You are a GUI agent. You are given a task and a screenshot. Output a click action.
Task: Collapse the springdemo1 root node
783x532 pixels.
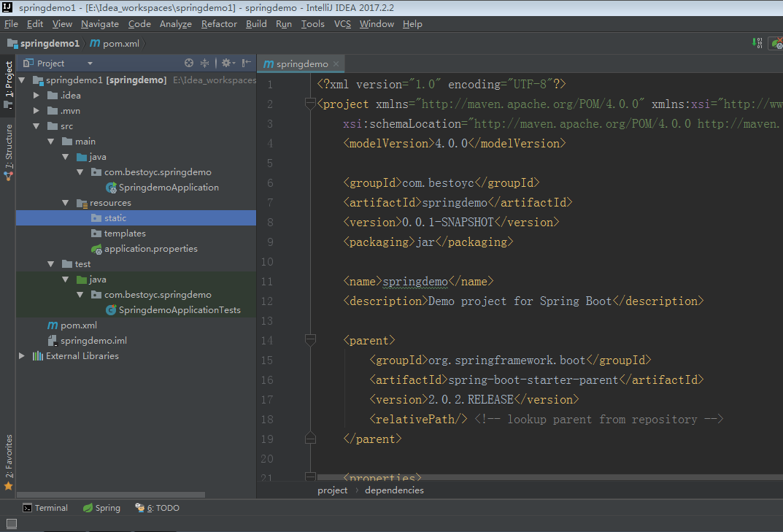[x=21, y=80]
